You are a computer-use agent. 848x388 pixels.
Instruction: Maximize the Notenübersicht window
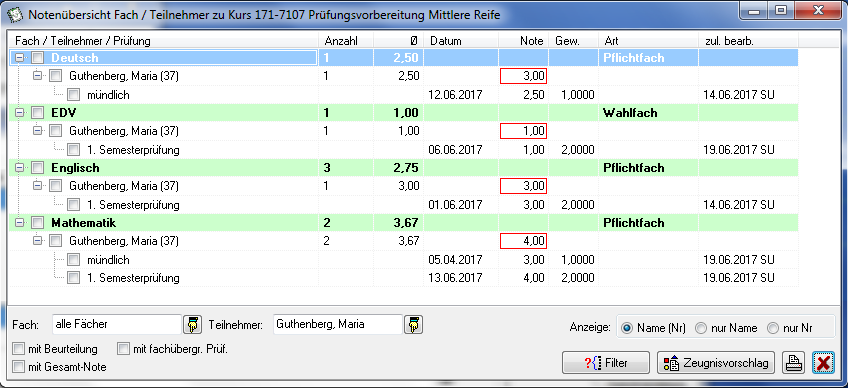pos(780,11)
